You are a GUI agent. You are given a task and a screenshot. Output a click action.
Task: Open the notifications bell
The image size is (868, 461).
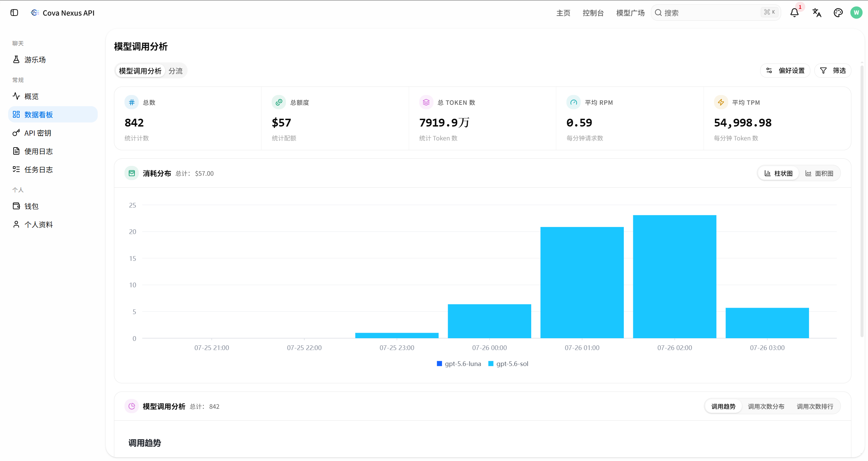pos(794,13)
